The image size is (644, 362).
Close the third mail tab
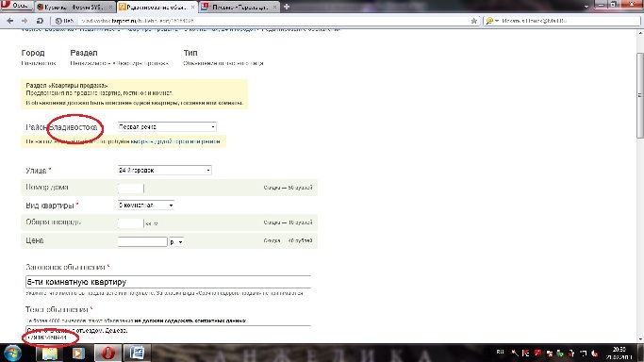pos(274,7)
